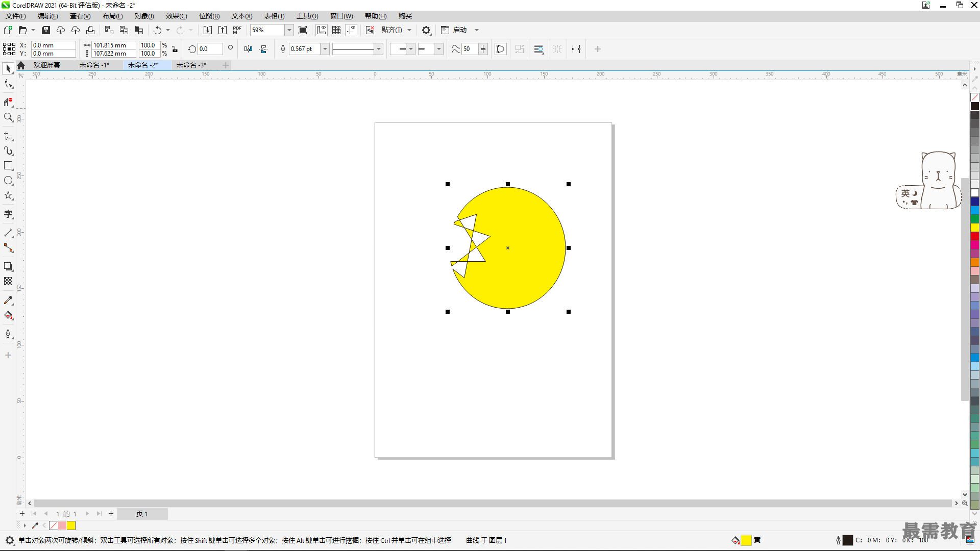Expand the 启动 launcher dropdown
Screen dimensions: 980x551
[477, 30]
